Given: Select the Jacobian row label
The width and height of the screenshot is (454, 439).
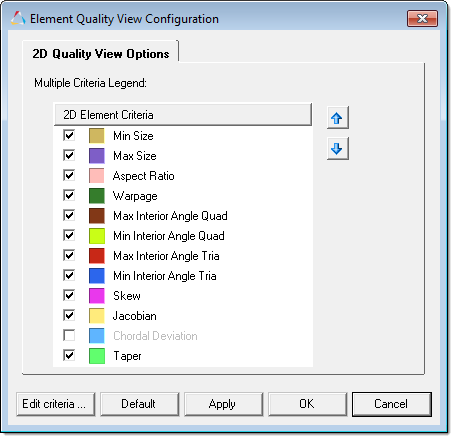Looking at the screenshot, I should pos(135,316).
